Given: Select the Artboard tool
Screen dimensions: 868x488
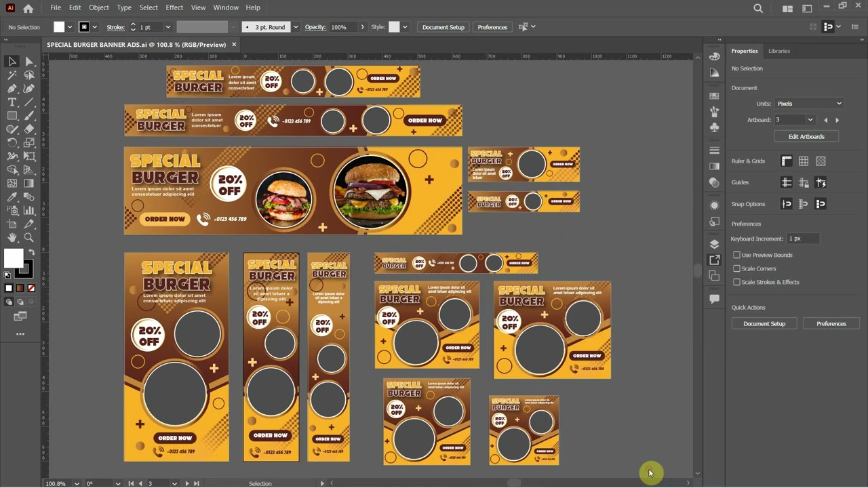Looking at the screenshot, I should 12,224.
